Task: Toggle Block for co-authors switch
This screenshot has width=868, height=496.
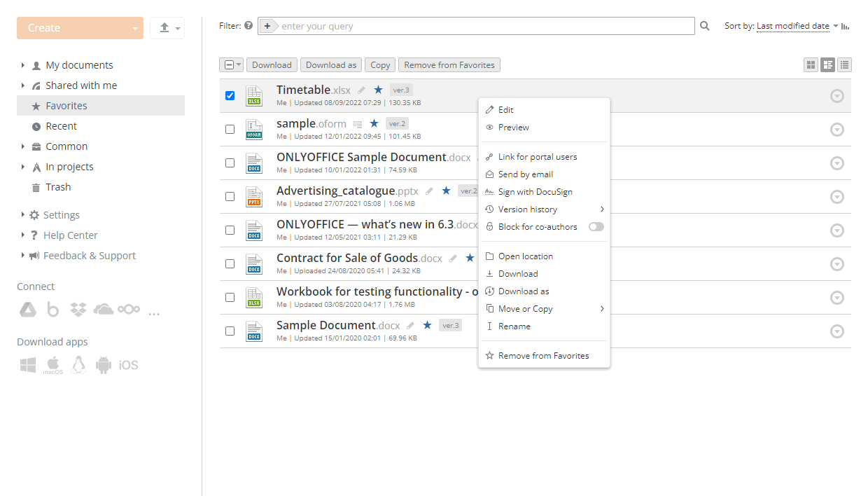Action: (596, 227)
